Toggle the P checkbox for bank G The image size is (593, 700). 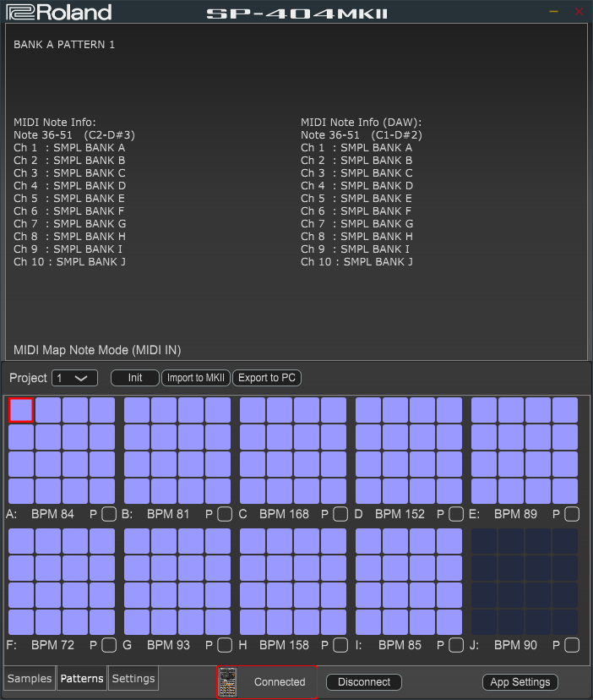[225, 645]
